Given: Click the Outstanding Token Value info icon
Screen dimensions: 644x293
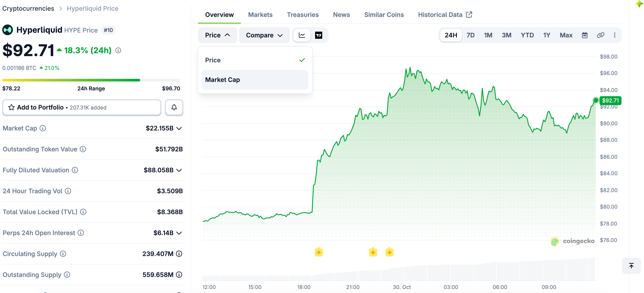Looking at the screenshot, I should click(83, 149).
